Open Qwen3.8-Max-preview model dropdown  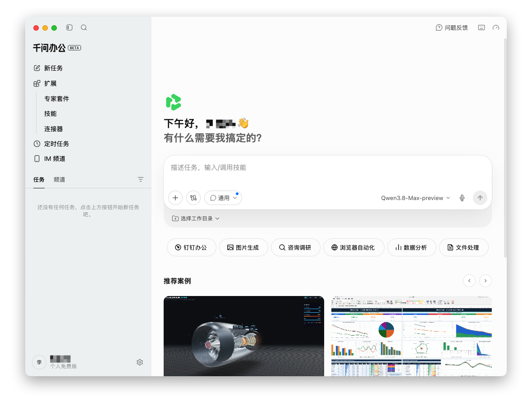415,198
